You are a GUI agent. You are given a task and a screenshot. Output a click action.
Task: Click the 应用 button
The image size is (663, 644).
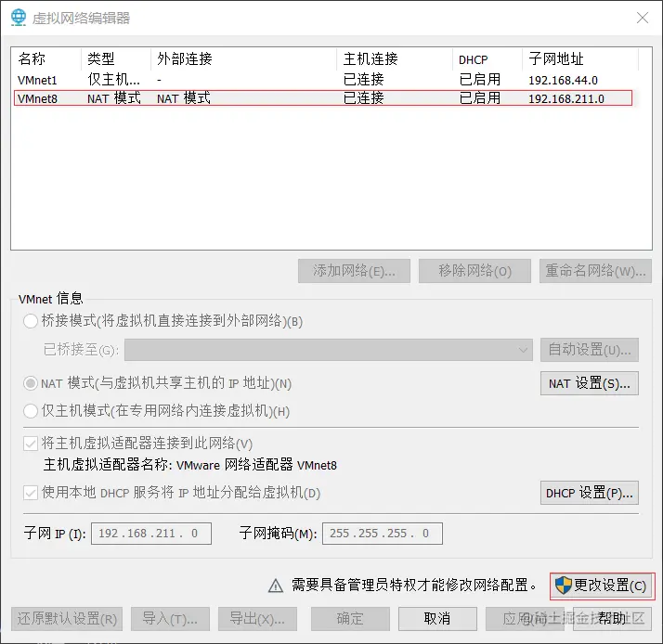coord(525,619)
